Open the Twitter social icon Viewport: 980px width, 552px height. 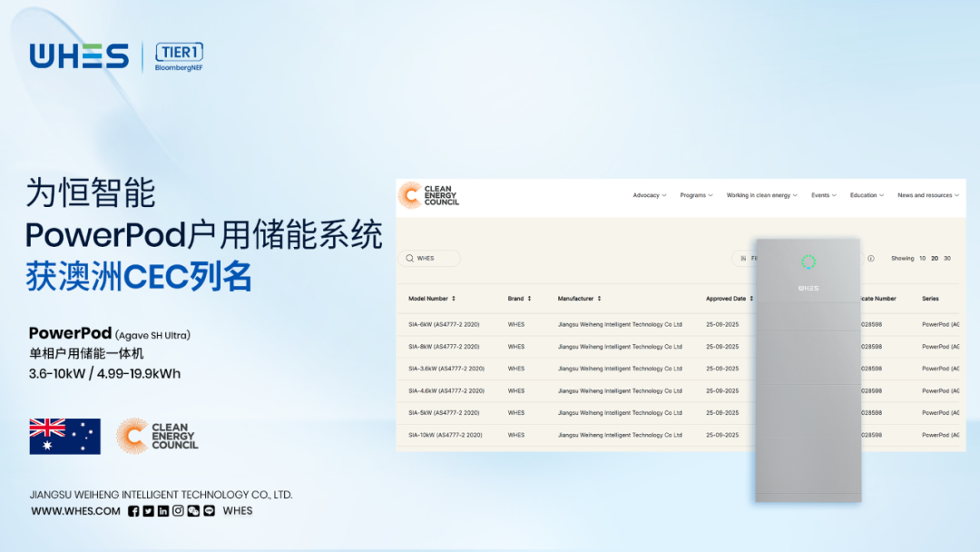coord(148,511)
